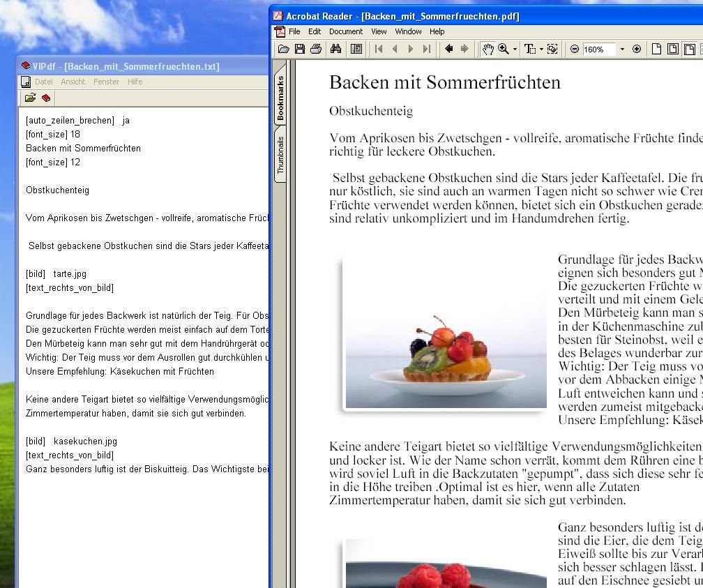Click the Acrobat Reader title bar icon
The image size is (703, 588).
pyautogui.click(x=278, y=16)
